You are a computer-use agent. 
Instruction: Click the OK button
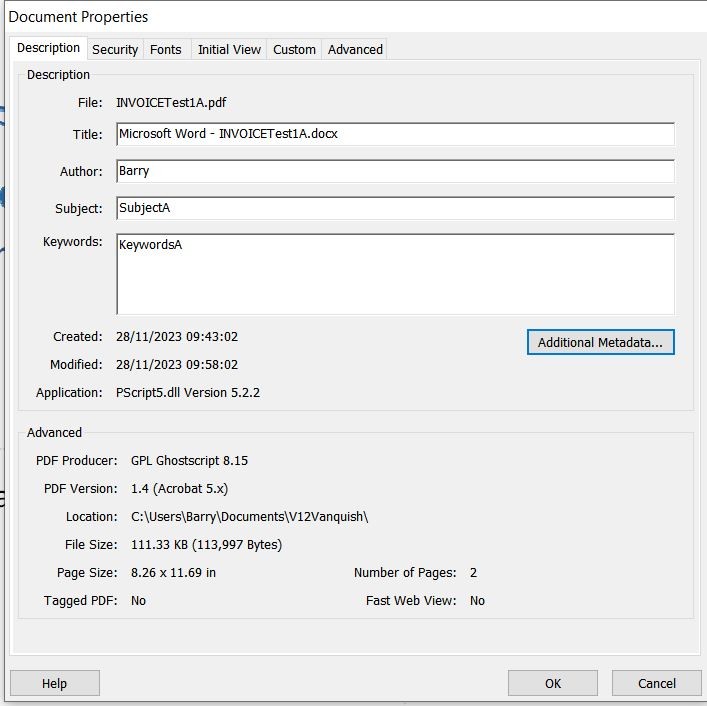coord(553,683)
